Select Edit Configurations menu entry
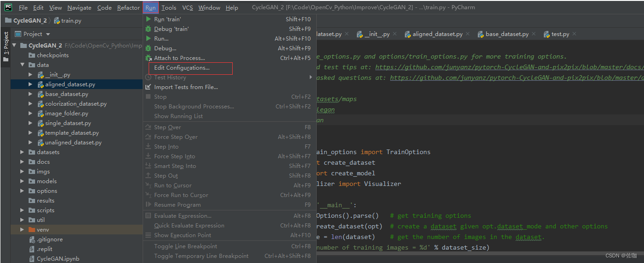This screenshot has width=644, height=263. point(181,68)
